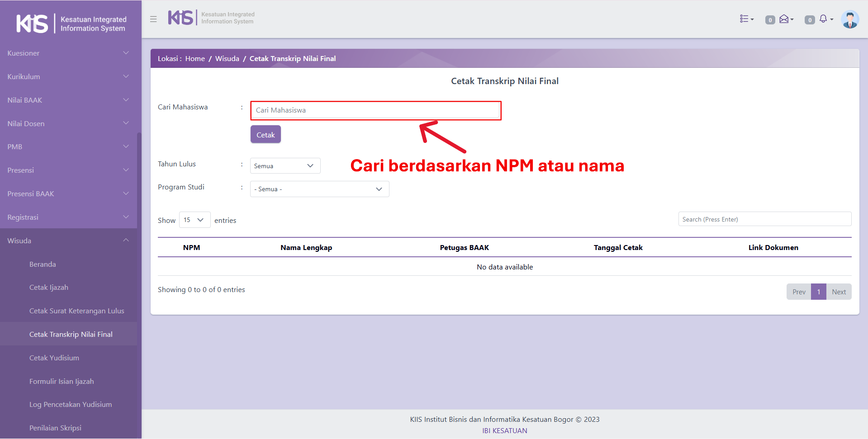Change the Show entries count dropdown
Viewport: 868px width, 439px height.
point(194,220)
